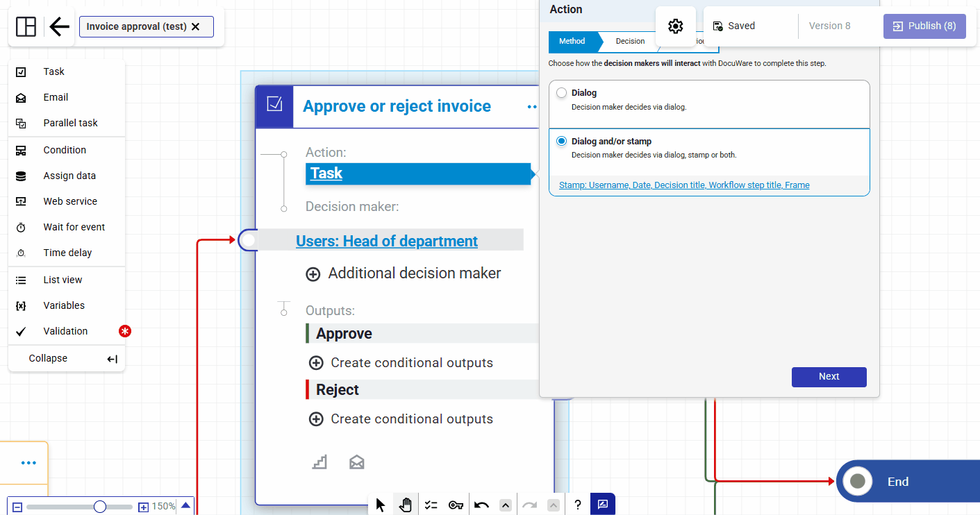Activate the hand pan tool
The width and height of the screenshot is (980, 515).
click(406, 505)
